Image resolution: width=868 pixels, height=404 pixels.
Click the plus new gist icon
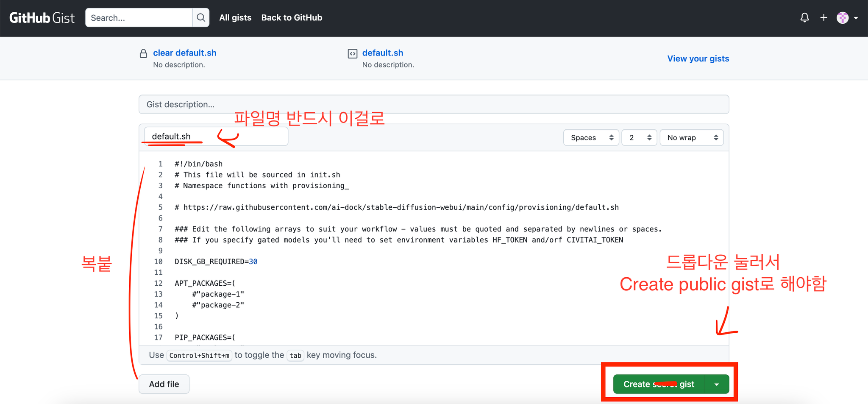[x=823, y=18]
